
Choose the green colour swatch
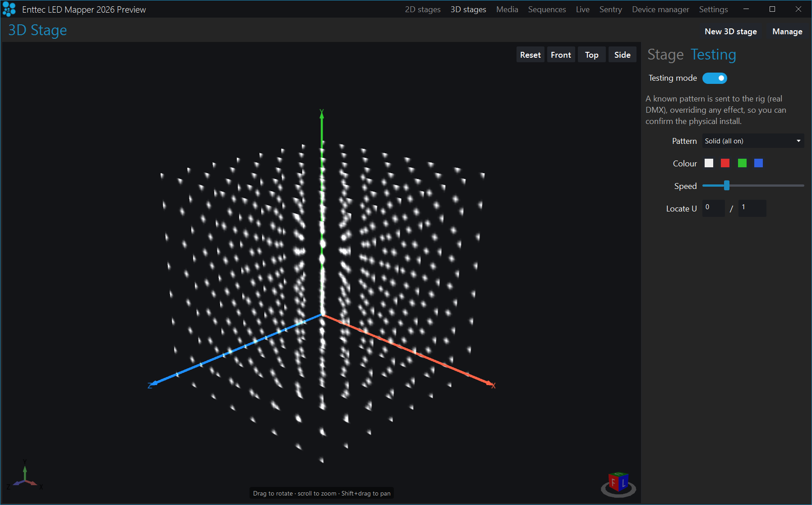[742, 163]
